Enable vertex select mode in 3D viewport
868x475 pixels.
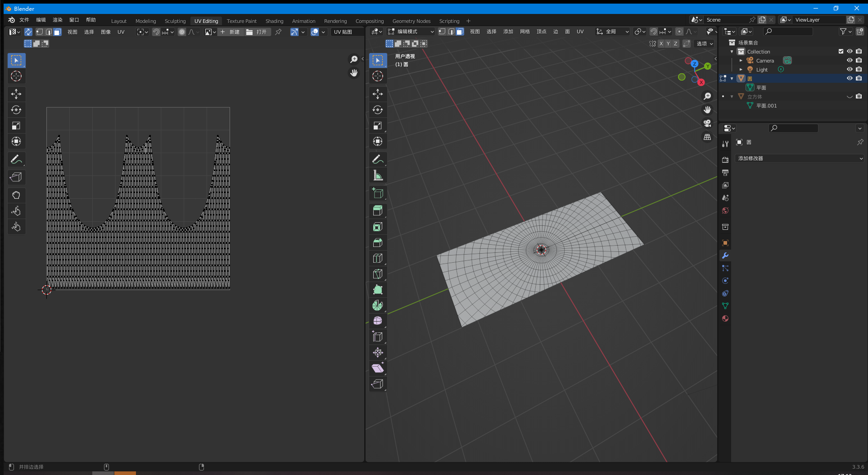click(442, 31)
